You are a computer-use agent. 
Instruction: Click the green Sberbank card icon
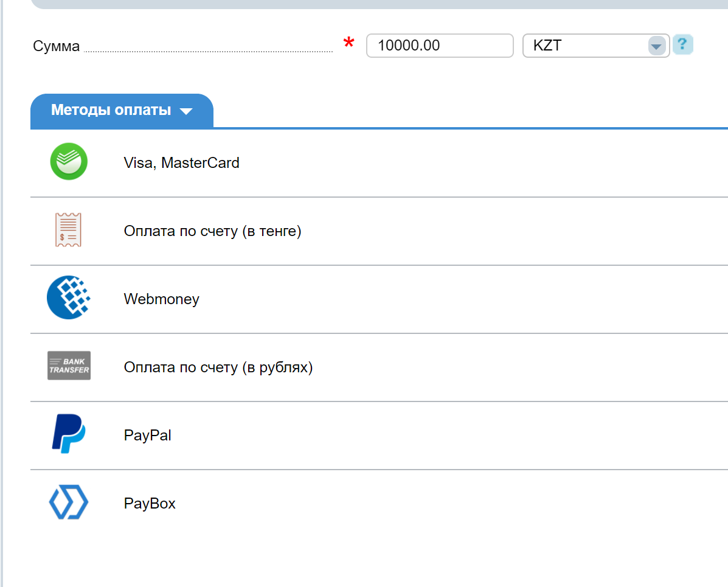click(69, 162)
